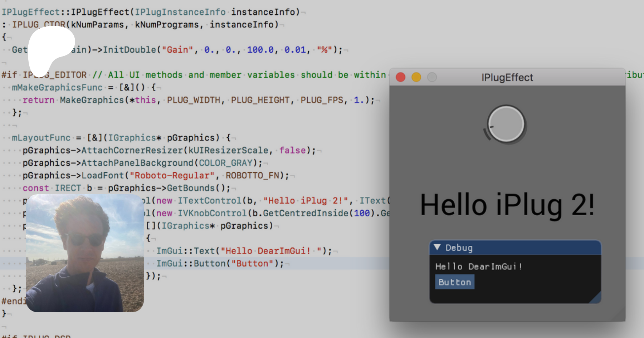The height and width of the screenshot is (338, 644).
Task: Click the "Hello iPlug 2!" text label
Action: [507, 205]
